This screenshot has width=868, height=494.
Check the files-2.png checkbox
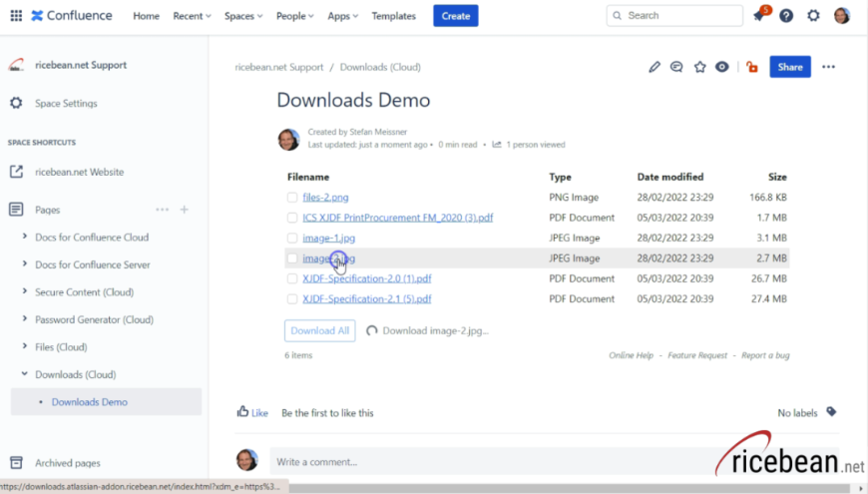(x=292, y=198)
